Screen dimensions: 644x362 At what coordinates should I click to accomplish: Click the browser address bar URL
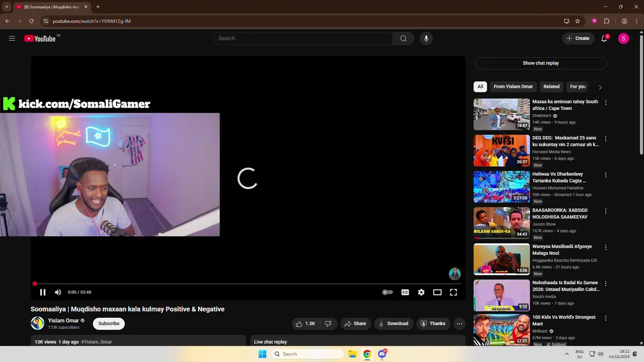[92, 21]
